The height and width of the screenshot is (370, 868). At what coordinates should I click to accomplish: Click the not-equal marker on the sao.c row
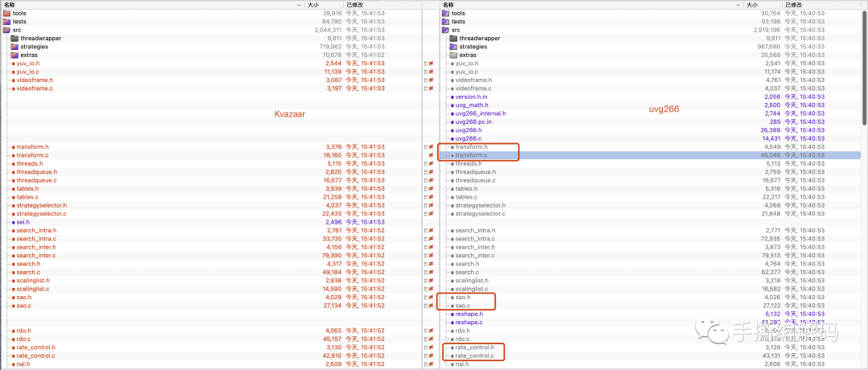(431, 306)
